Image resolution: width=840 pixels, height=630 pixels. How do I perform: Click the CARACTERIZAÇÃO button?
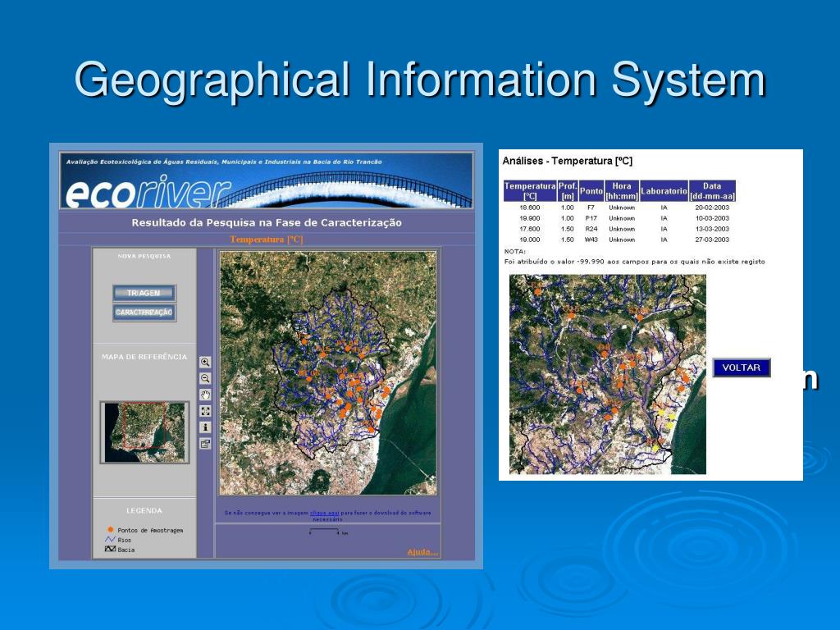pos(144,313)
